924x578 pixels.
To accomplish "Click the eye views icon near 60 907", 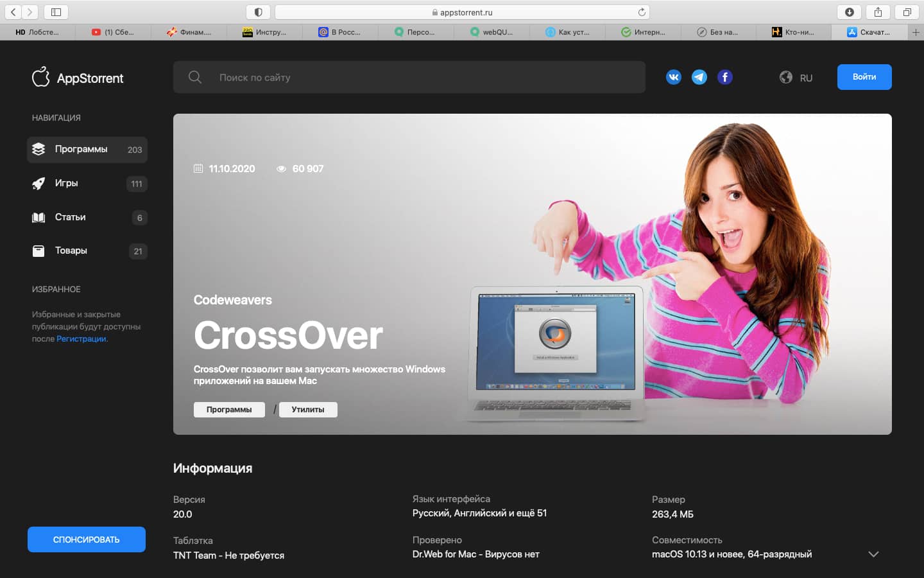I will tap(281, 169).
